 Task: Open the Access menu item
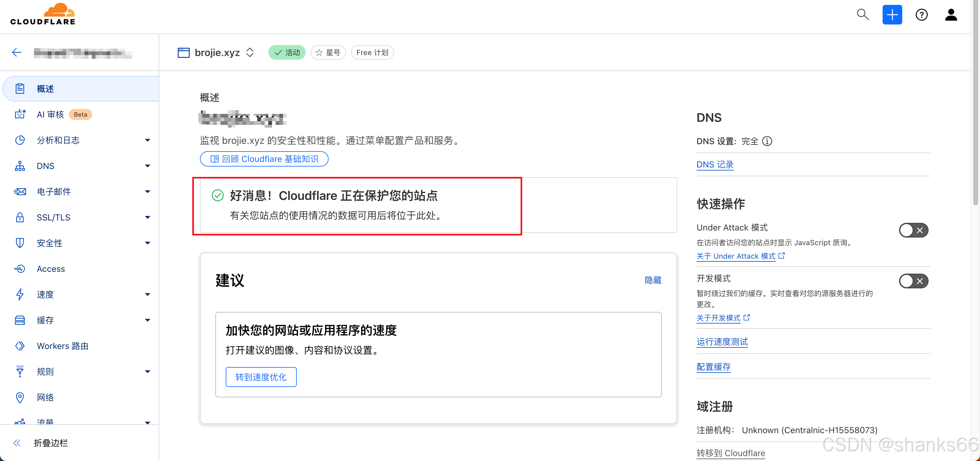(51, 269)
